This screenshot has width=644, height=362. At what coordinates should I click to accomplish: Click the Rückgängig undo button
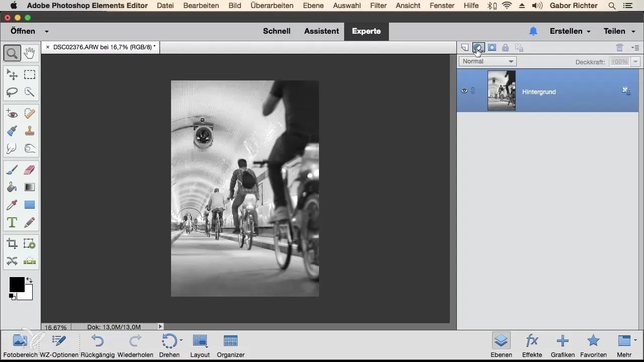(97, 346)
